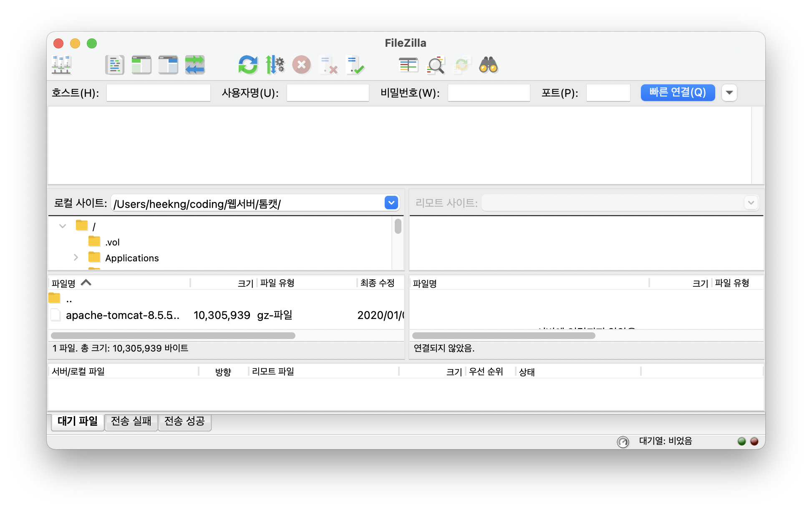Screen dimensions: 812x511
Task: Click the 크기 queue column header
Action: pos(432,372)
